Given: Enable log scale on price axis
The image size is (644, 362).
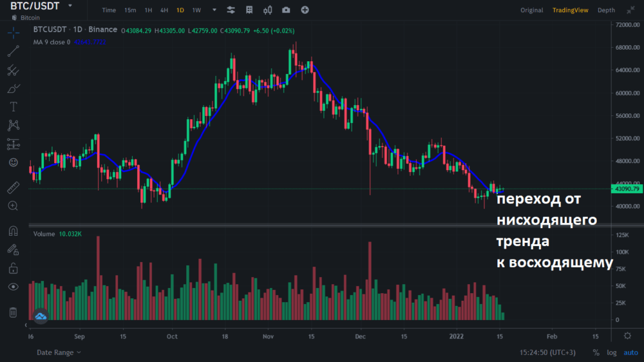Looking at the screenshot, I should tap(611, 352).
